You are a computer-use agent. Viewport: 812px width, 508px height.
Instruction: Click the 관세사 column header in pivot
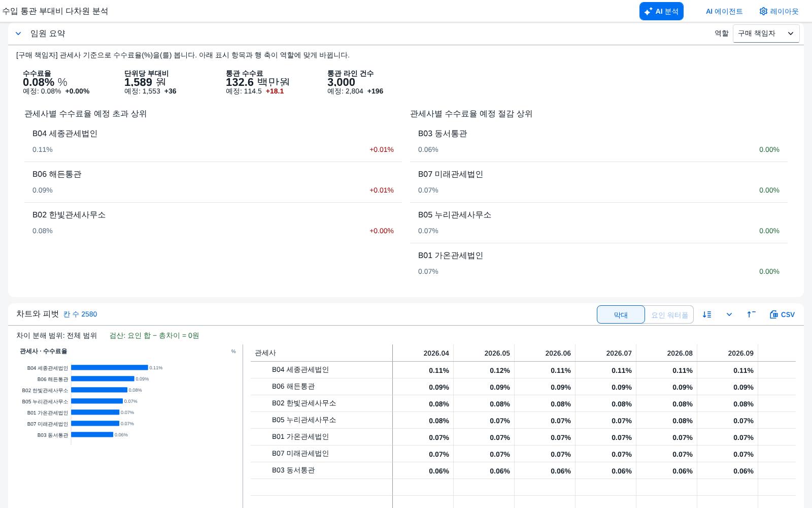[321, 353]
